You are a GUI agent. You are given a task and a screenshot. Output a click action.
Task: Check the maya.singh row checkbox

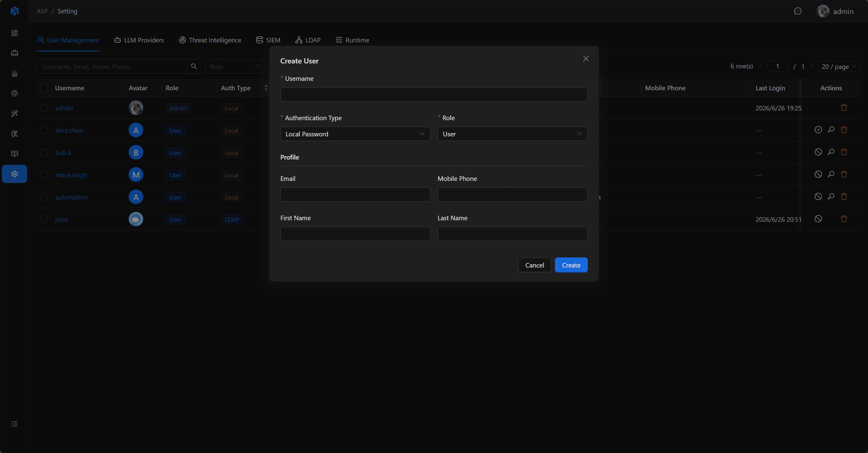pyautogui.click(x=44, y=174)
